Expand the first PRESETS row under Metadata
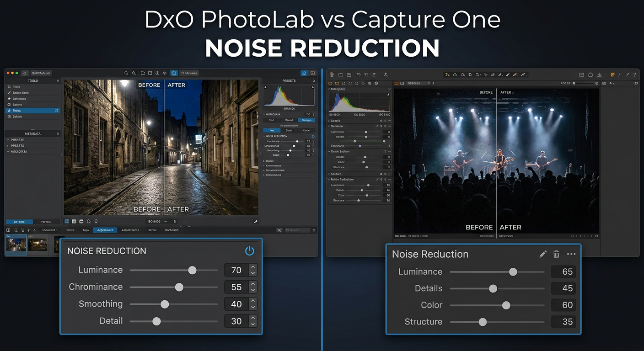 pos(32,140)
